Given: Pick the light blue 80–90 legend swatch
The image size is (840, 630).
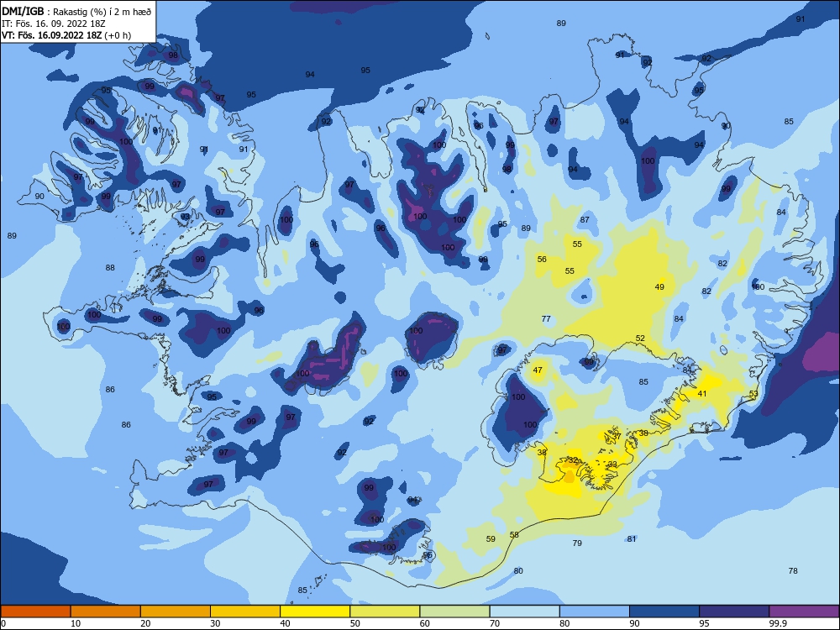Looking at the screenshot, I should (x=595, y=612).
